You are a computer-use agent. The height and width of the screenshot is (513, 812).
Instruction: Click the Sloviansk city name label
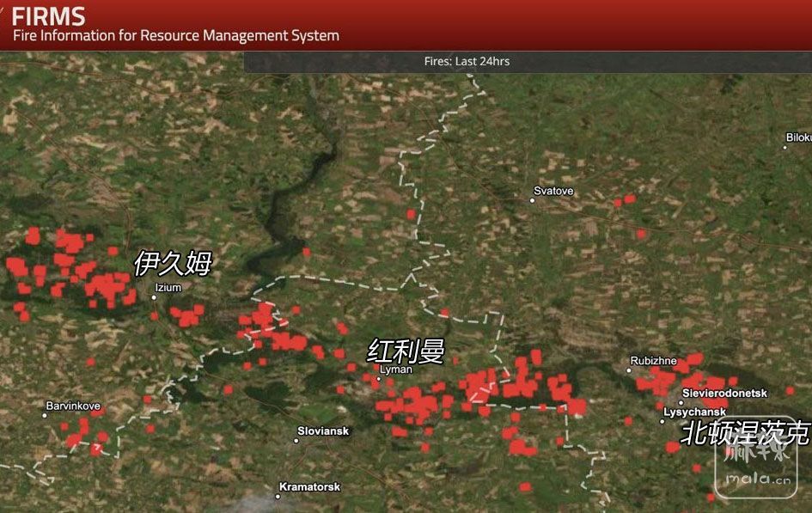pyautogui.click(x=323, y=431)
